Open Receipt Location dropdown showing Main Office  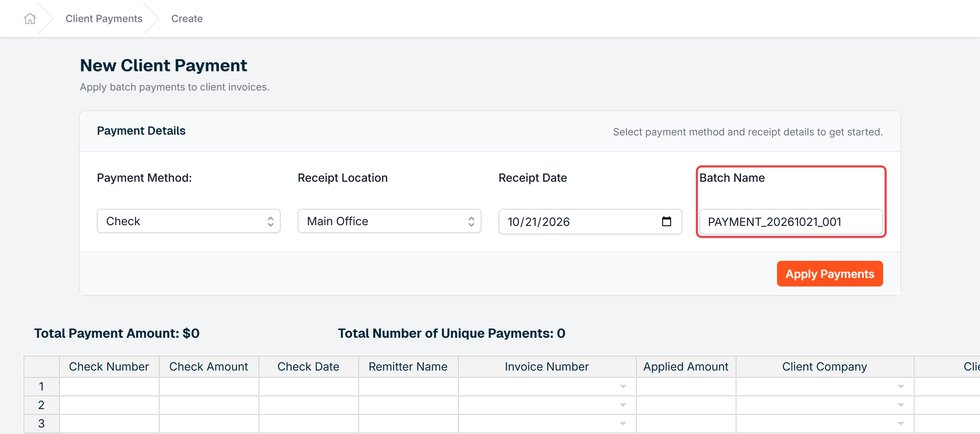(389, 221)
